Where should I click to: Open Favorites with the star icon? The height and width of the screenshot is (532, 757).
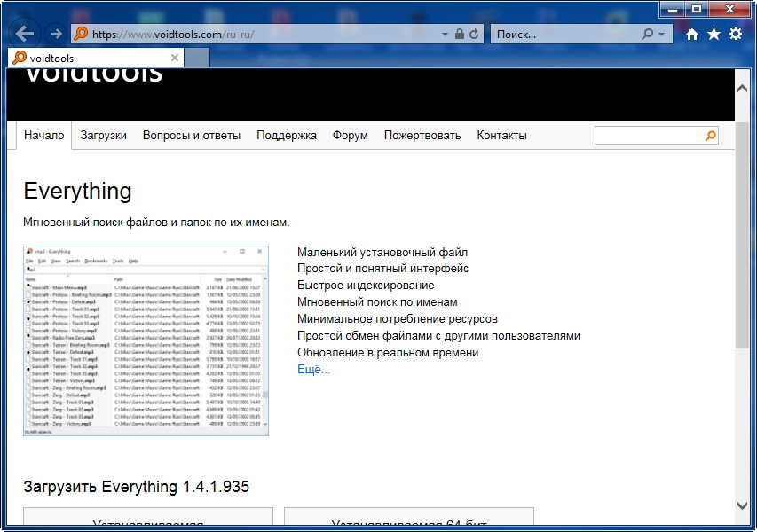[x=714, y=35]
